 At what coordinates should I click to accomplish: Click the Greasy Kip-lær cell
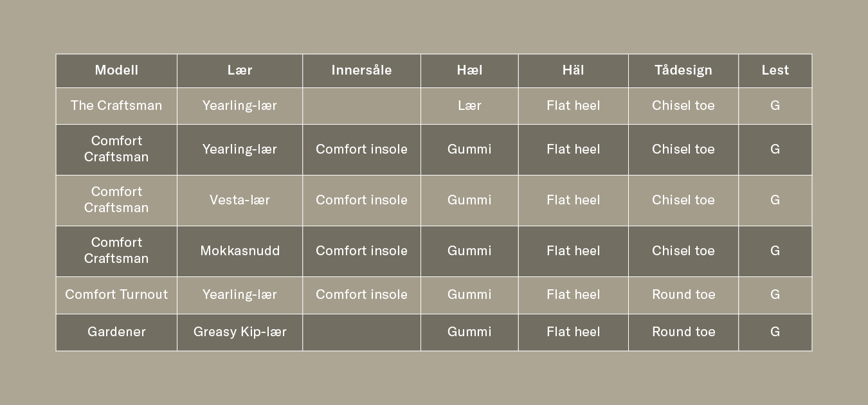pyautogui.click(x=240, y=332)
